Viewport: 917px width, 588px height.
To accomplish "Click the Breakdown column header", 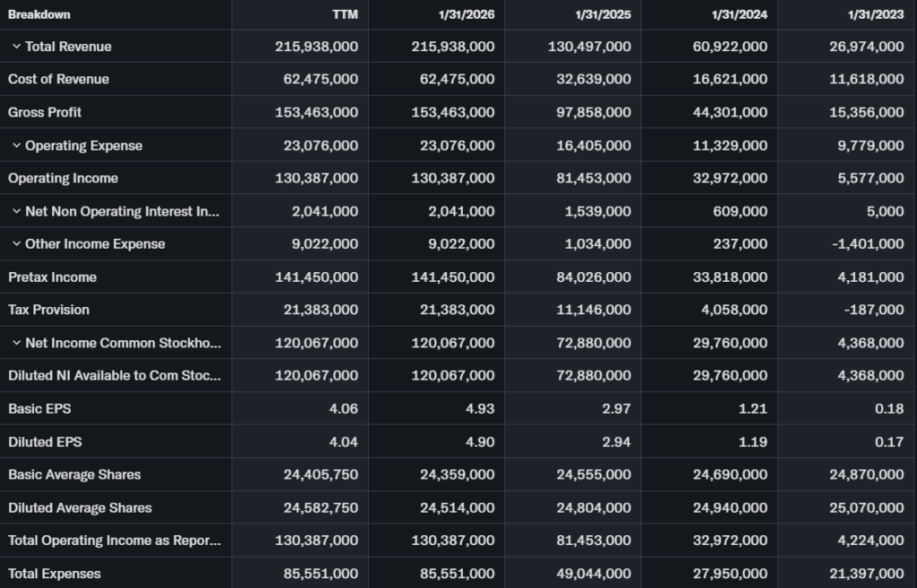I will (x=39, y=14).
